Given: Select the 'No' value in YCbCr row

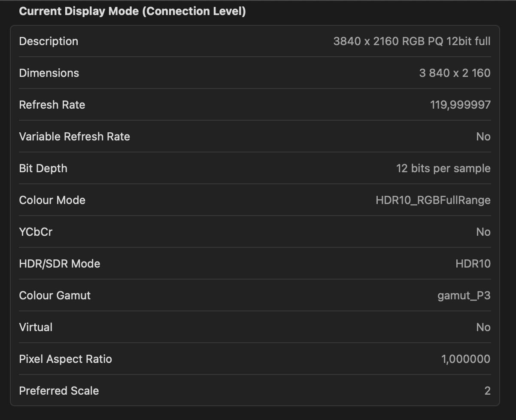Looking at the screenshot, I should point(483,232).
